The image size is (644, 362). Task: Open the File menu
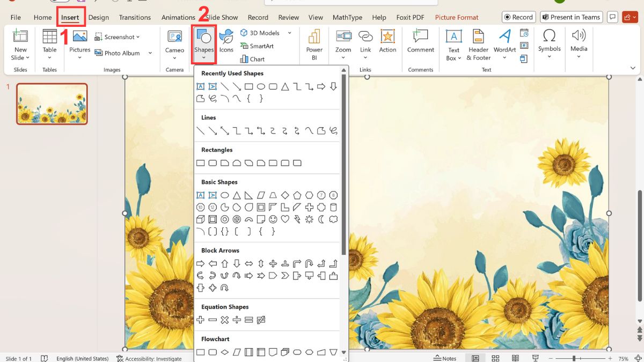(x=16, y=17)
